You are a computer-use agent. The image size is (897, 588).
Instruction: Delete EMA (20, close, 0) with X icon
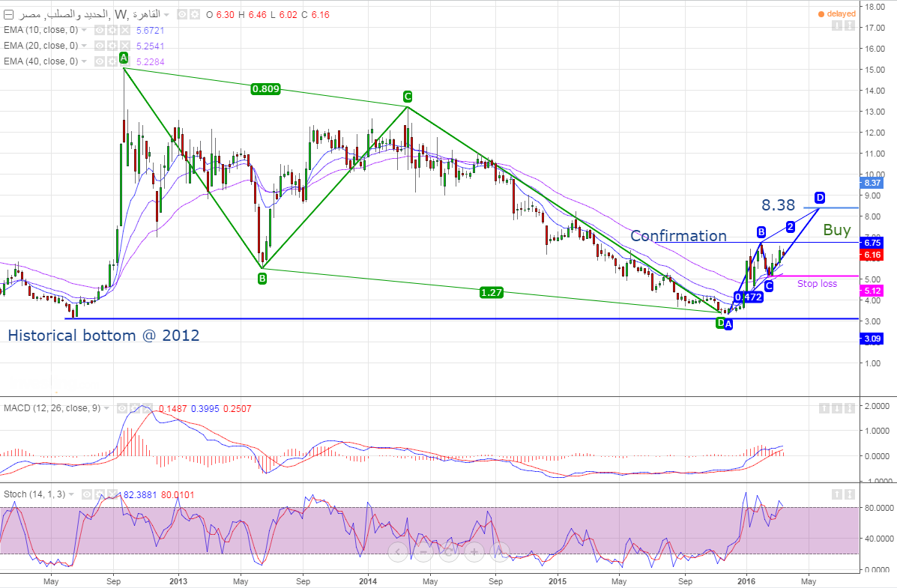[124, 46]
